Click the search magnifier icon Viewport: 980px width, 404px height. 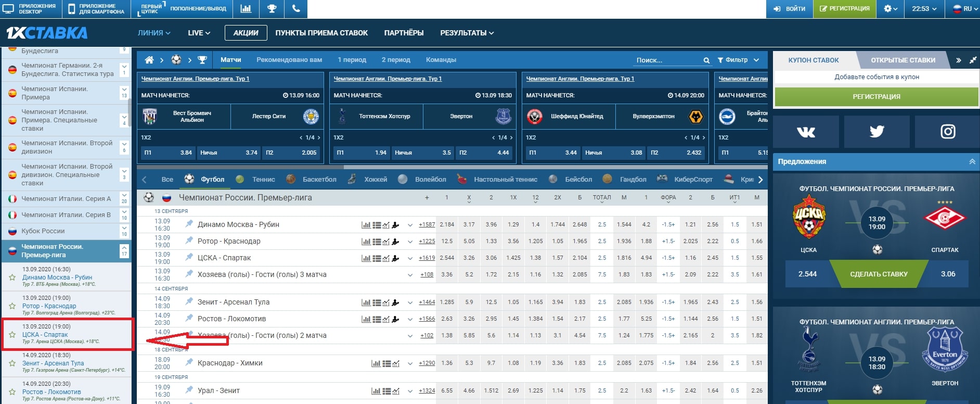click(706, 60)
